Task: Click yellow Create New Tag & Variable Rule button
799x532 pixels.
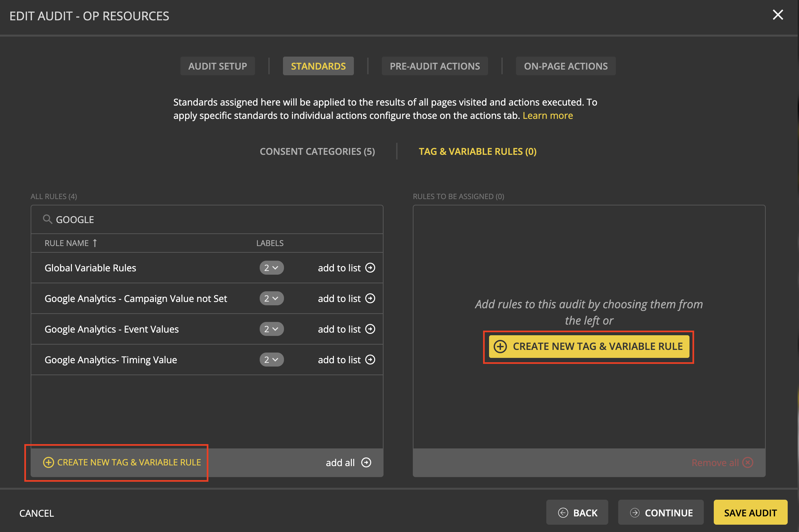Action: pyautogui.click(x=589, y=347)
